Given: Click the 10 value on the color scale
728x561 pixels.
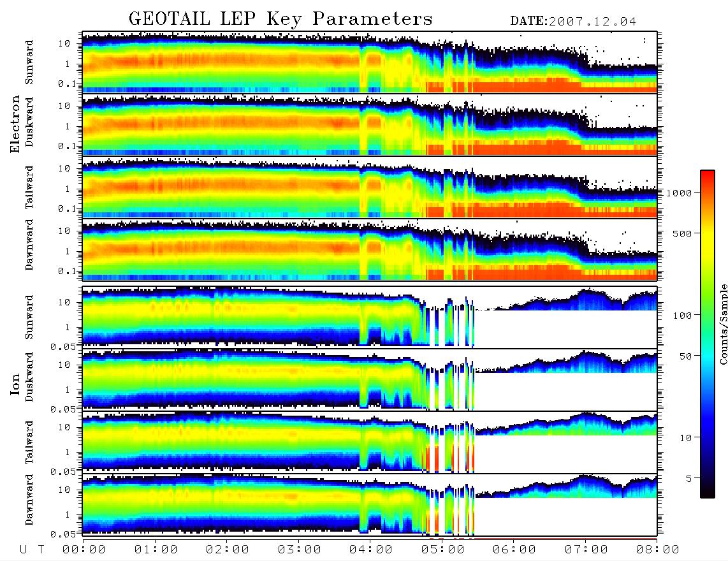Looking at the screenshot, I should click(x=686, y=437).
